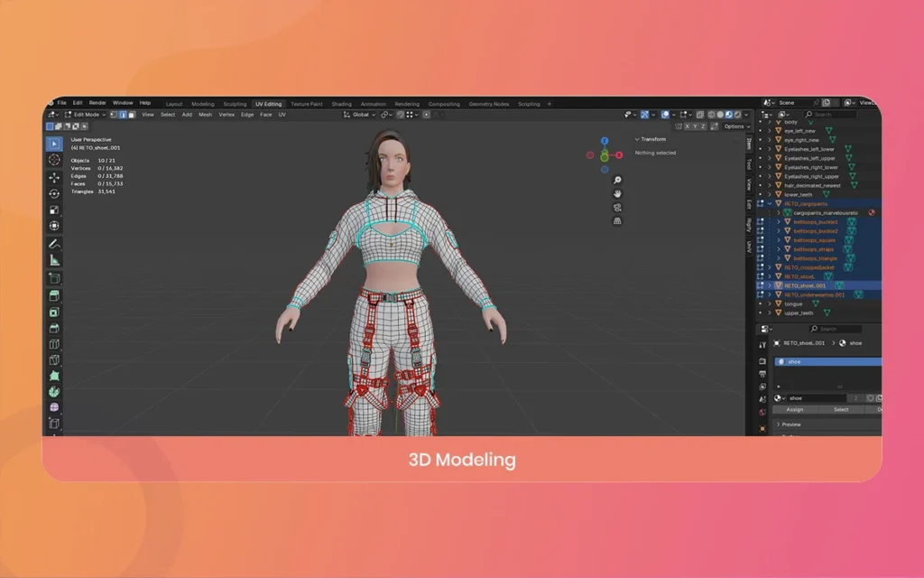This screenshot has height=578, width=924.
Task: Open the Tool properties tab icon
Action: point(762,345)
